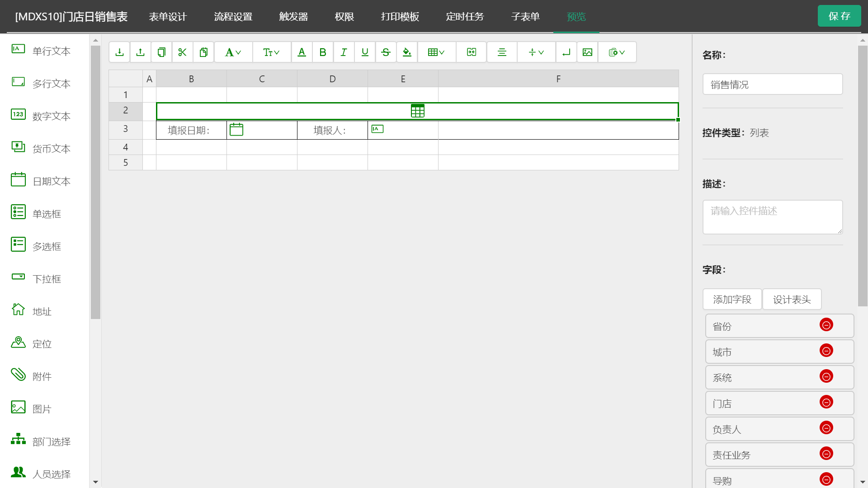The image size is (868, 488).
Task: Click the insert image toolbar icon
Action: [587, 52]
